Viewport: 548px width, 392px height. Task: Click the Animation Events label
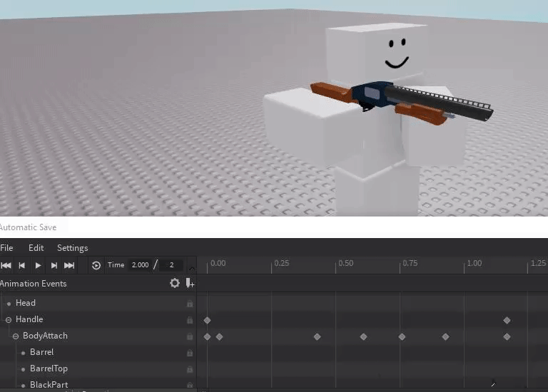pyautogui.click(x=34, y=284)
